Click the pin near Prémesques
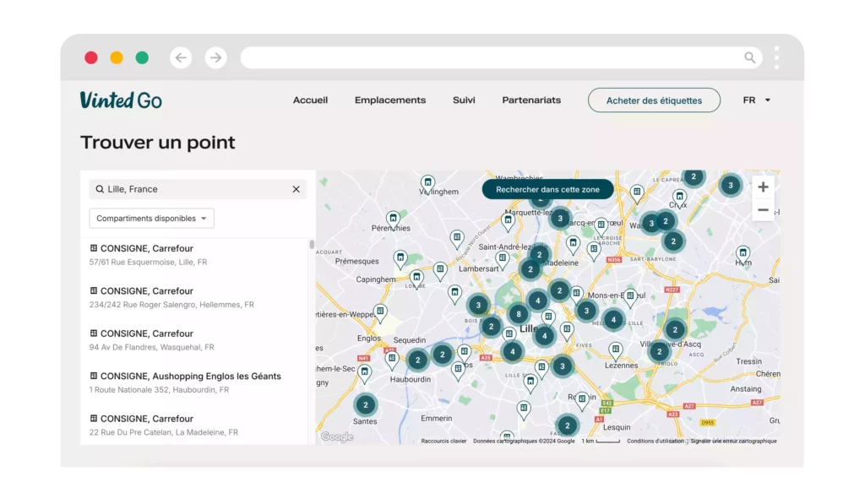This screenshot has width=865, height=504. point(400,258)
